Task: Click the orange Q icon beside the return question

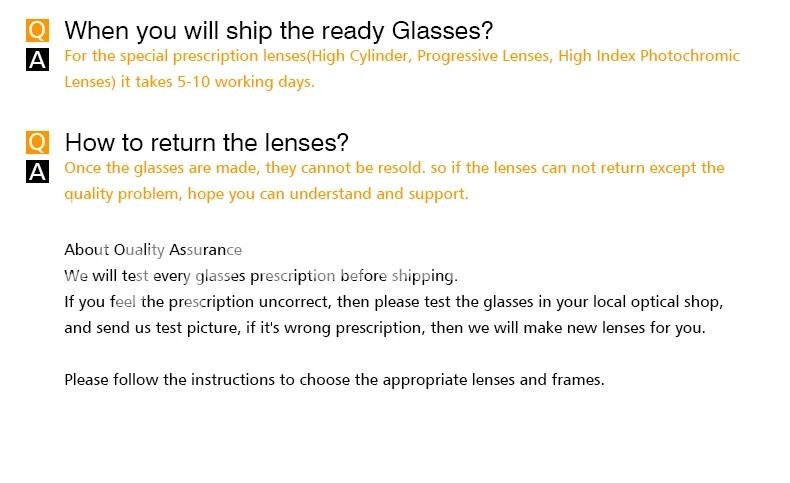Action: click(37, 143)
